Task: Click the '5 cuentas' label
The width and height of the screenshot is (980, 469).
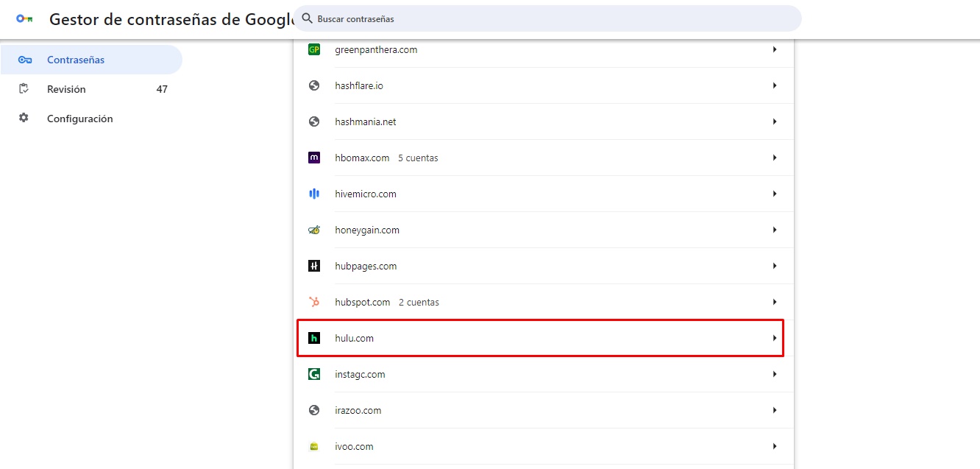Action: (x=418, y=158)
